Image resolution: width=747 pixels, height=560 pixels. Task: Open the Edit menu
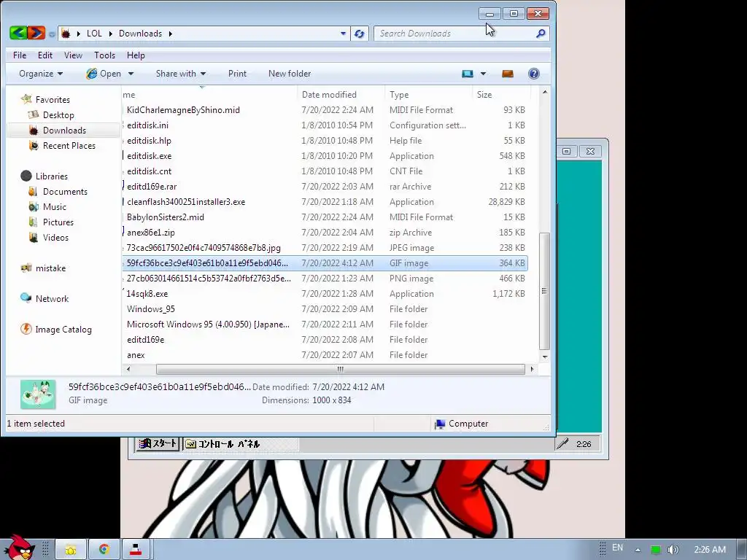(x=45, y=55)
